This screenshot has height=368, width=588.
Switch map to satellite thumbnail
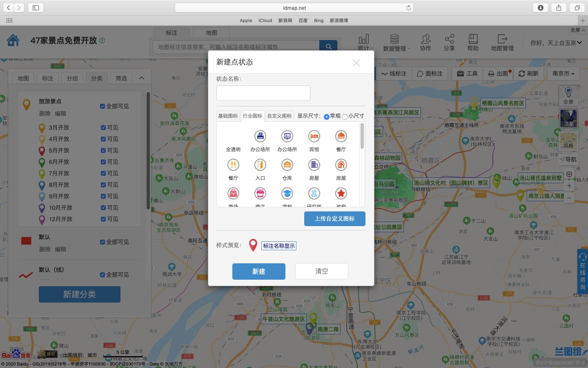568,118
